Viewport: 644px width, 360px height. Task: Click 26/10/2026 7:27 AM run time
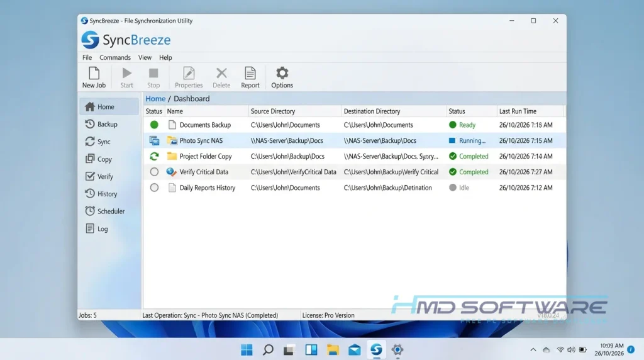(526, 172)
